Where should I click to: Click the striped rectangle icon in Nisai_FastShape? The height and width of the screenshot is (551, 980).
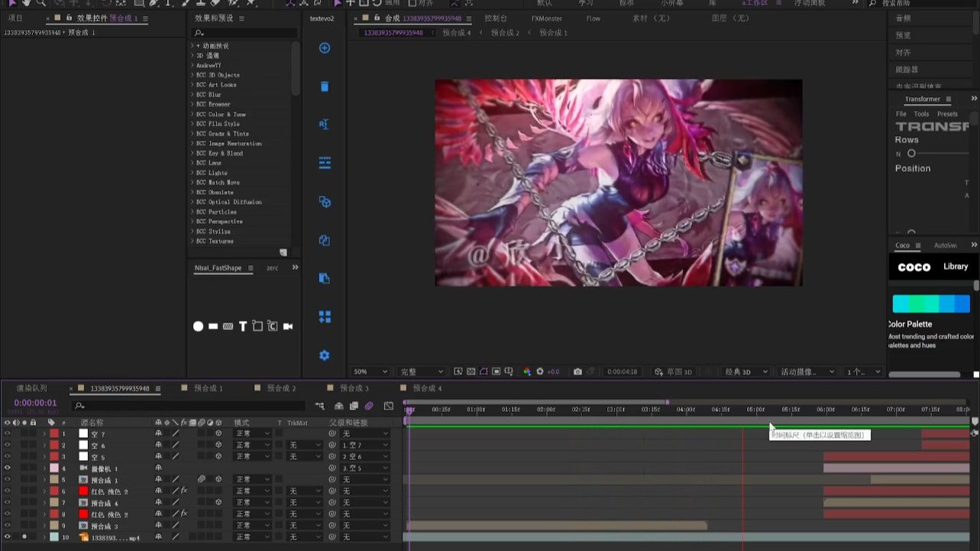tap(228, 326)
